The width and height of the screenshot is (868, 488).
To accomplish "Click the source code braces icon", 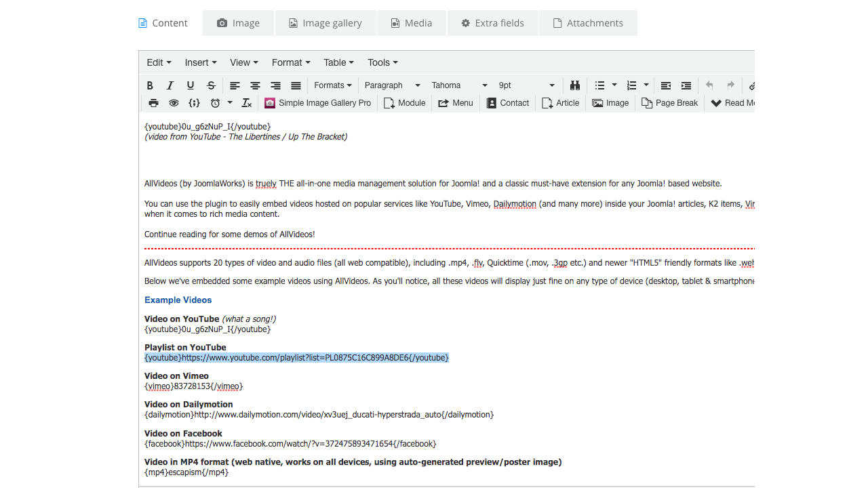I will 194,103.
